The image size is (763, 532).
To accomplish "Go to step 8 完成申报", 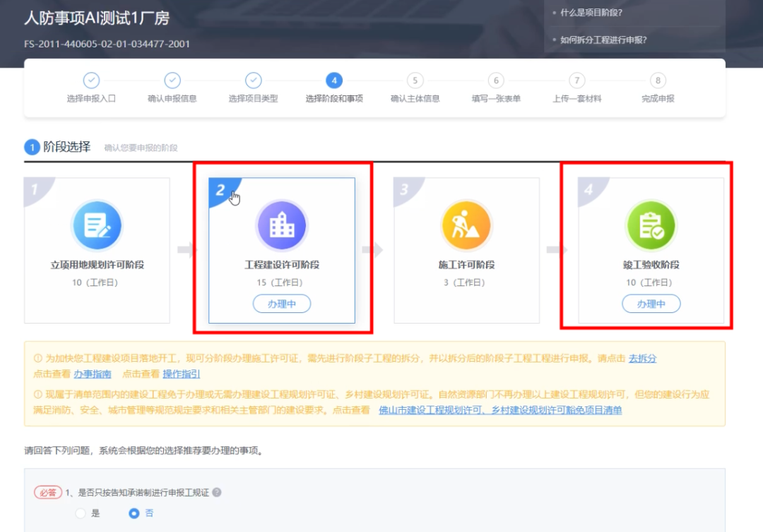I will click(x=658, y=81).
